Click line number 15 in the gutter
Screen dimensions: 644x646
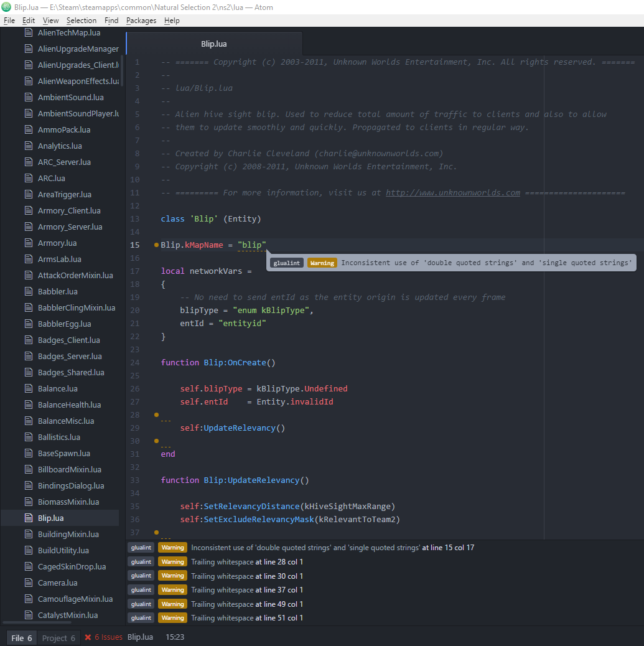[x=135, y=245]
